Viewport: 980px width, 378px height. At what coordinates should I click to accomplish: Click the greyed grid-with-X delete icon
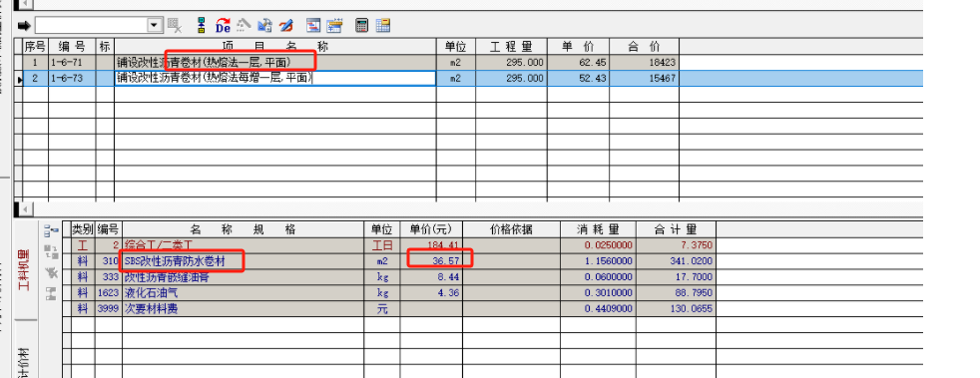point(175,26)
